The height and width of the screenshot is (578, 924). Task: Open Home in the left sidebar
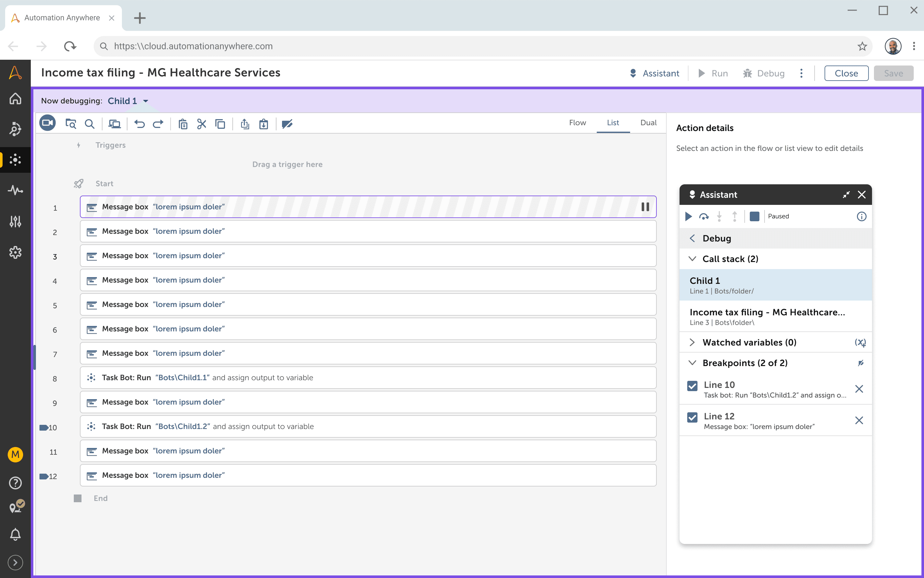point(15,99)
